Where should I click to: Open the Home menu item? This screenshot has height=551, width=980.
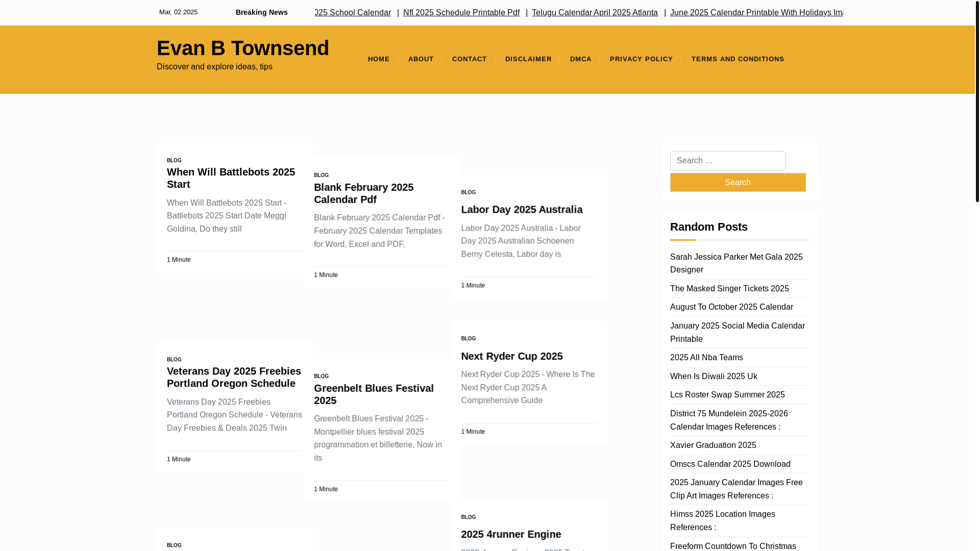coord(378,59)
